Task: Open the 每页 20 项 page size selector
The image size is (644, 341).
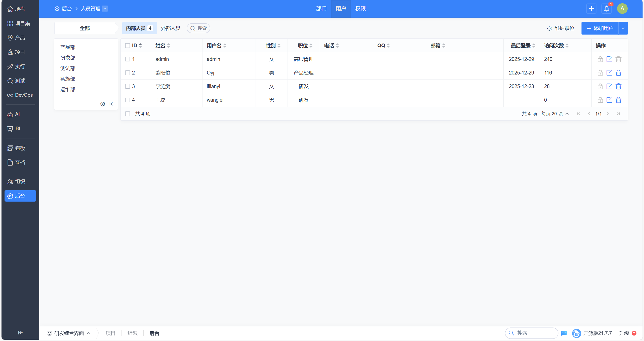Action: pyautogui.click(x=555, y=114)
